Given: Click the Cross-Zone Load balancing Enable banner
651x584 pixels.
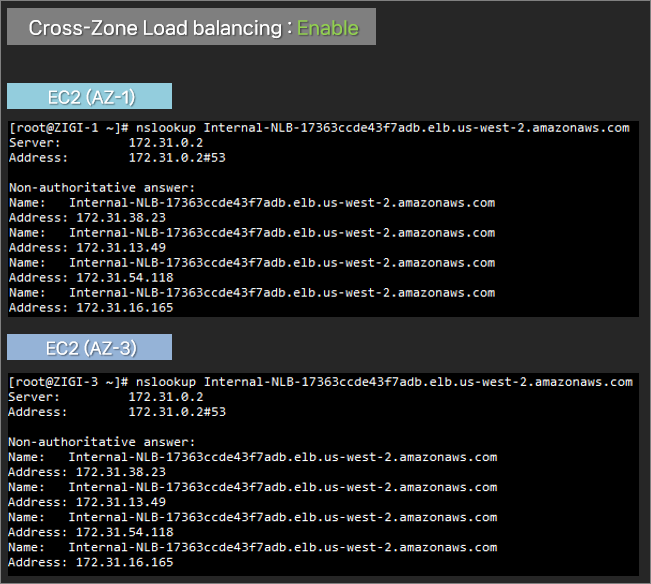Looking at the screenshot, I should [x=191, y=27].
